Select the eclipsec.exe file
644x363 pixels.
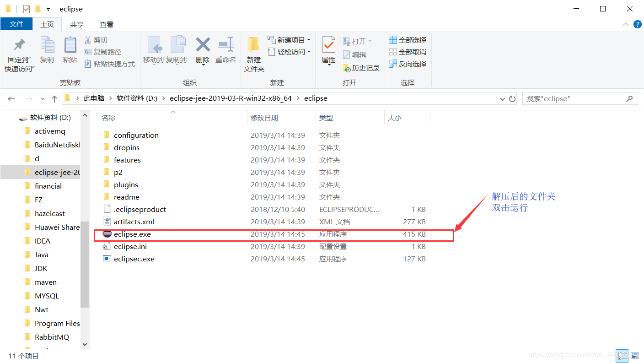134,259
